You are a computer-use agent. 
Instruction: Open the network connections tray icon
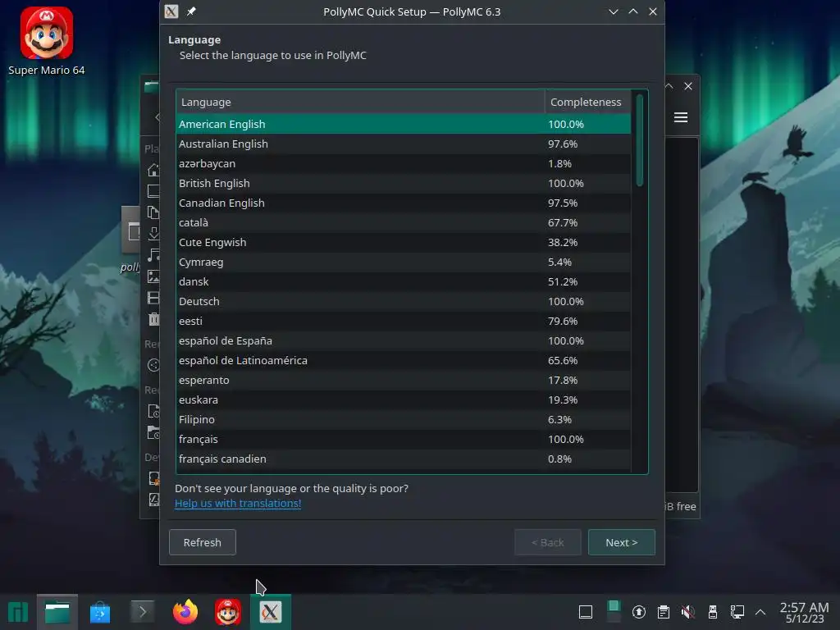(737, 612)
